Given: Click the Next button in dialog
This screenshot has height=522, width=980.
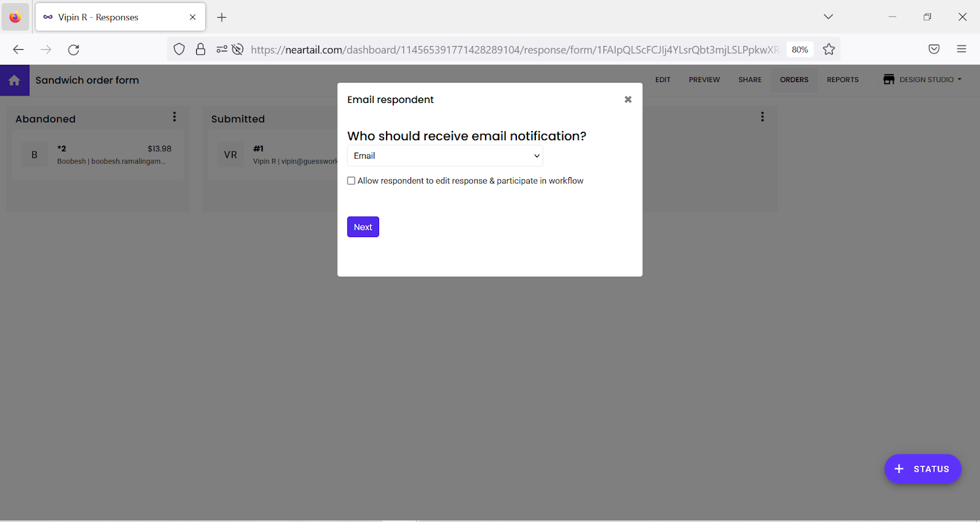Looking at the screenshot, I should 363,227.
